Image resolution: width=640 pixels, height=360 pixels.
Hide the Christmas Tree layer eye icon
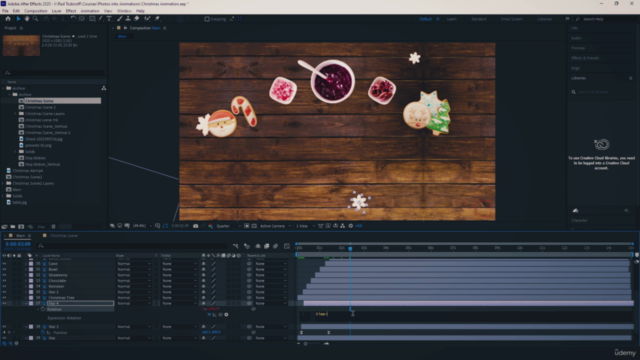[x=4, y=298]
